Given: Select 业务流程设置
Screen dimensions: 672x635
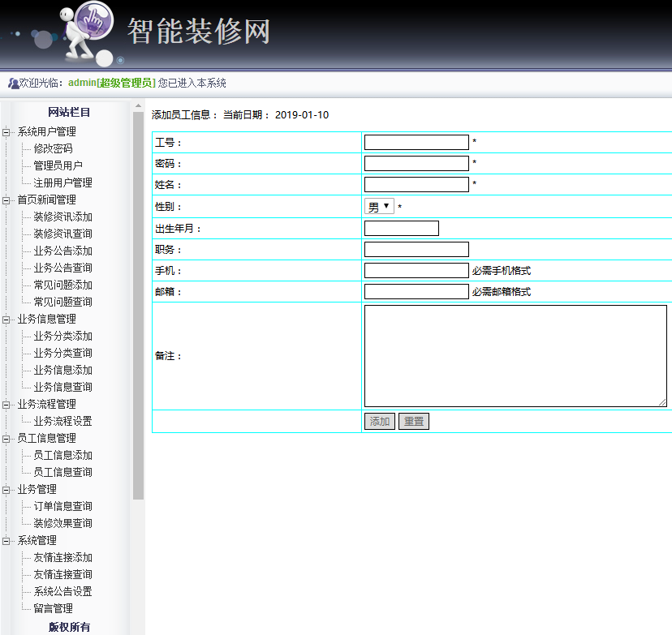Looking at the screenshot, I should [63, 421].
